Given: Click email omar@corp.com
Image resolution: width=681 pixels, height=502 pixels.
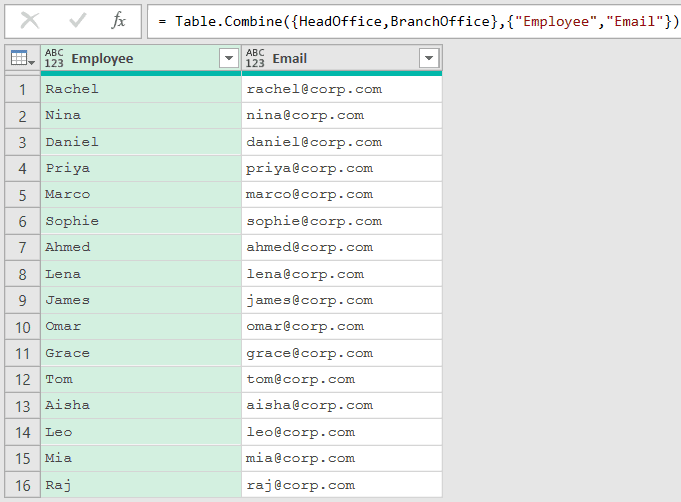Looking at the screenshot, I should [x=305, y=327].
